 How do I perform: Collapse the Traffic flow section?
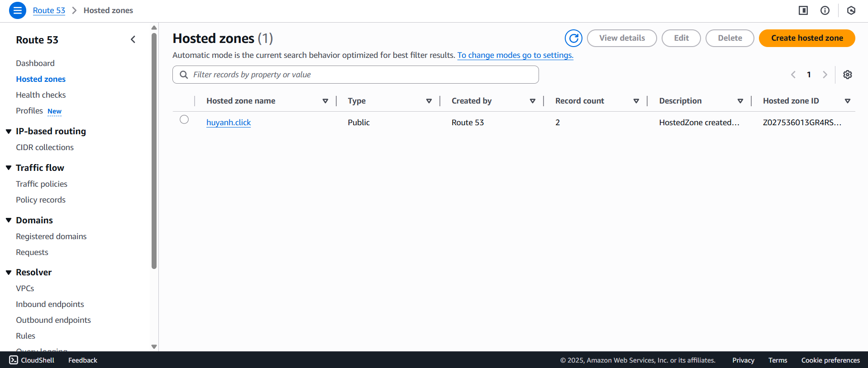click(9, 168)
